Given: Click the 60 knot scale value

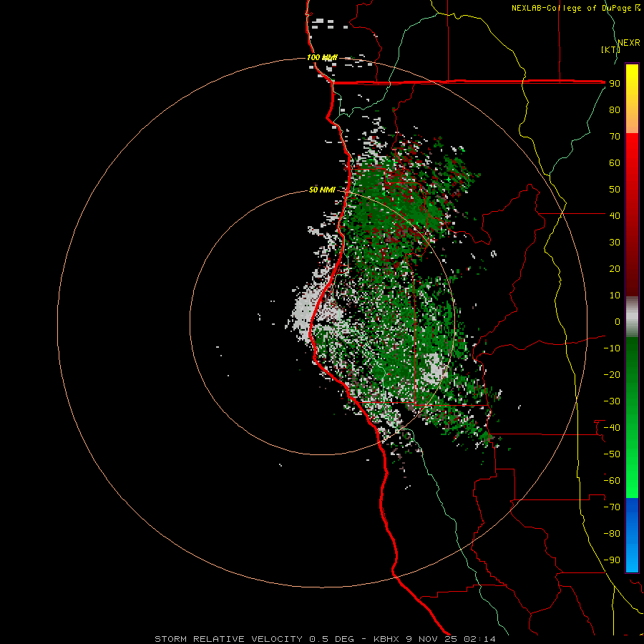Looking at the screenshot, I should pos(615,162).
